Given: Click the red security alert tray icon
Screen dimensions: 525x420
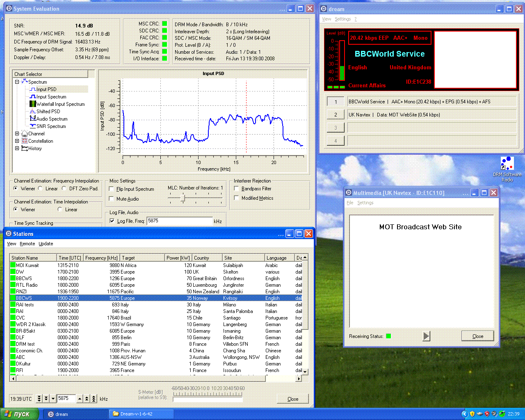Looking at the screenshot, I should (487, 414).
